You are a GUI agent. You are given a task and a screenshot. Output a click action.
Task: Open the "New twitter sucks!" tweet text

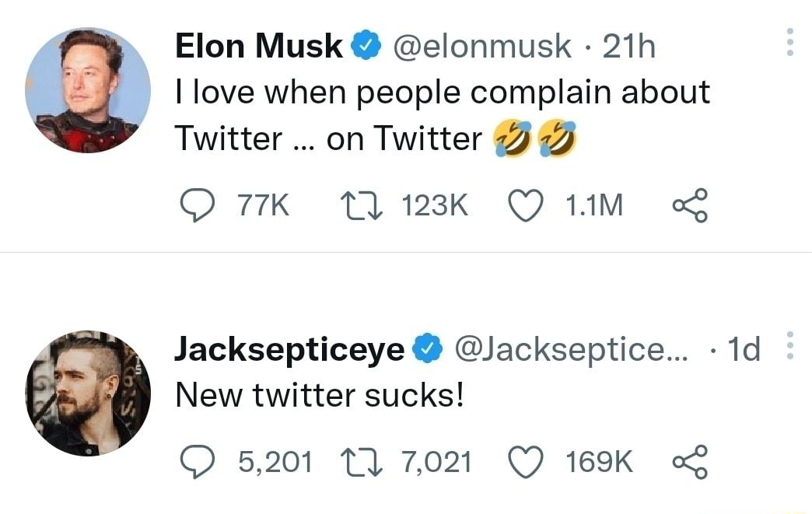point(320,396)
